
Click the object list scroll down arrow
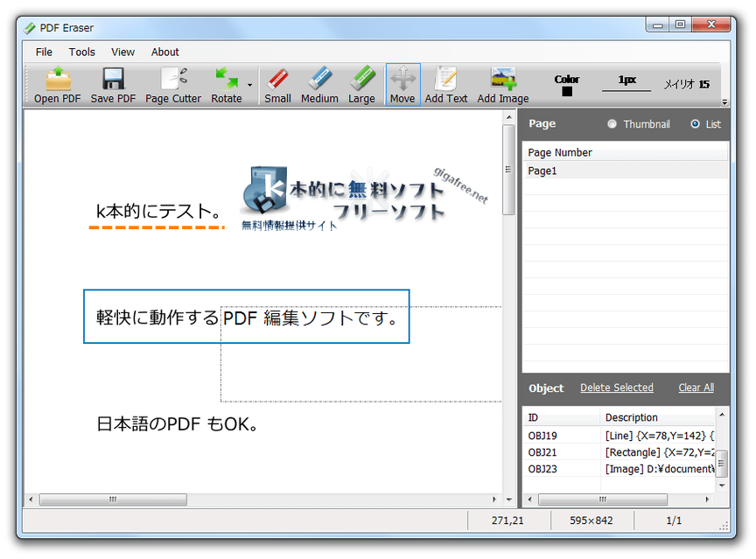[x=722, y=486]
